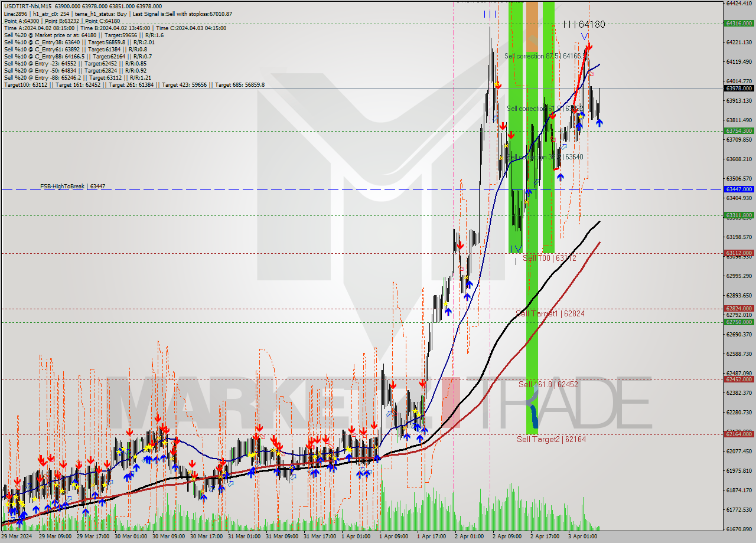Click the 'Target100: 63112' targets line
Viewport: 756px width, 543px height.
[134, 84]
